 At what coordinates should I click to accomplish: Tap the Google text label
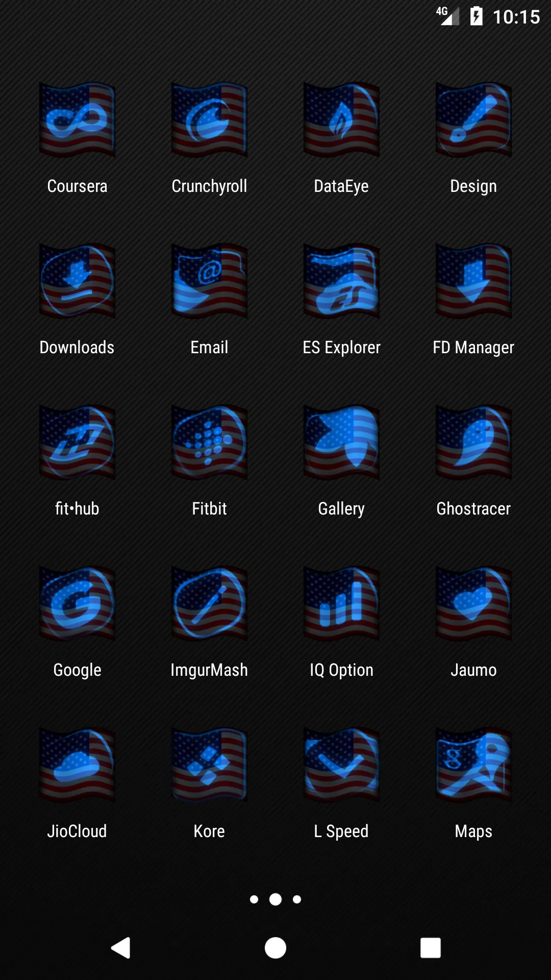[x=77, y=670]
